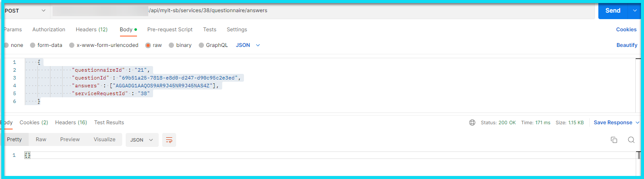
Task: Expand the JSON body format dropdown
Action: click(x=248, y=45)
